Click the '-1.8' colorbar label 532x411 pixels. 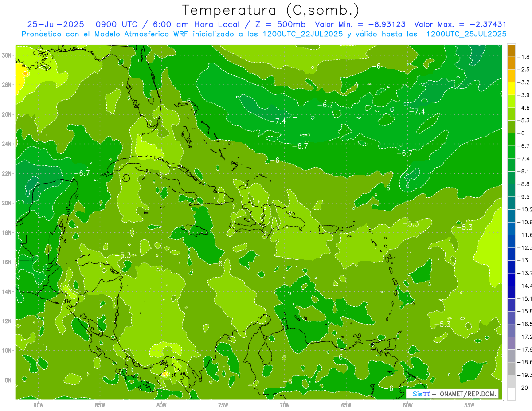(x=524, y=57)
